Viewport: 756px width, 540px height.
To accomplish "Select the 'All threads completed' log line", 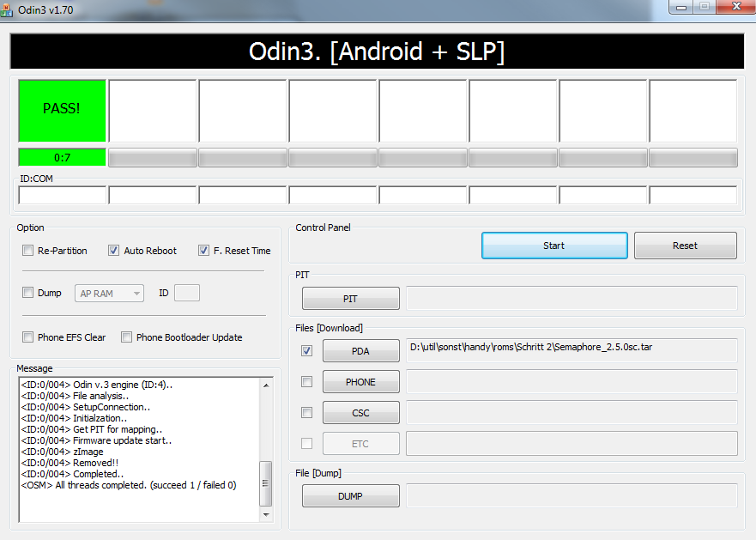I will click(x=129, y=485).
